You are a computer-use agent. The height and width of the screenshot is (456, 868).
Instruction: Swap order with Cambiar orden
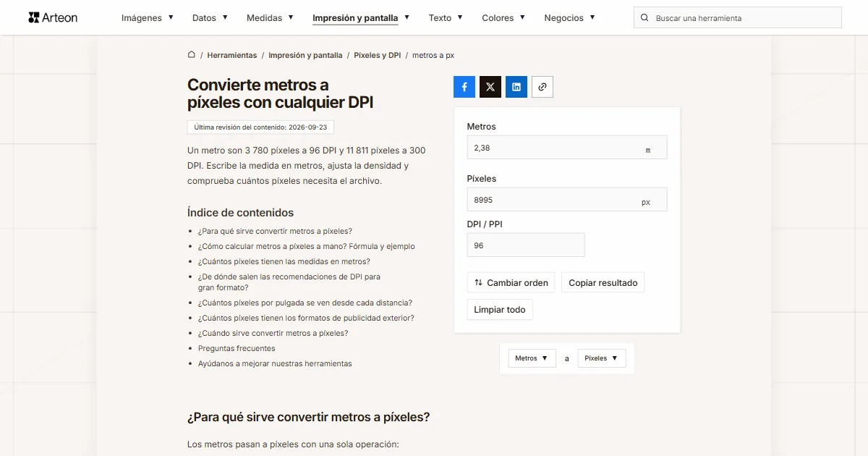pyautogui.click(x=511, y=282)
